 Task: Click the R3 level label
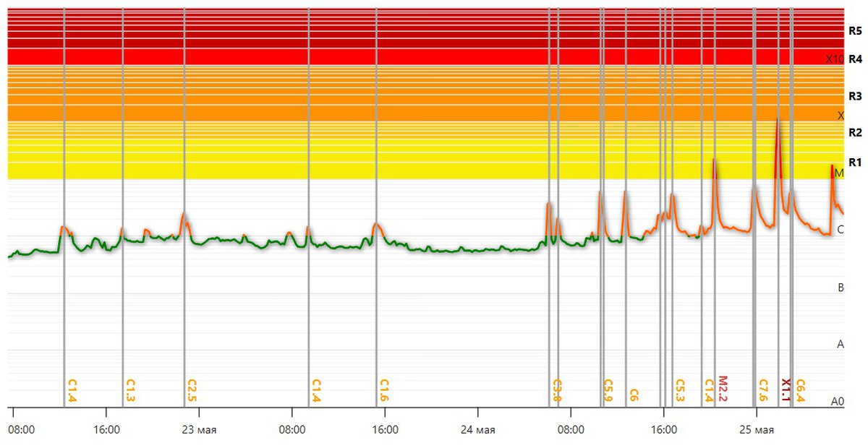click(855, 96)
